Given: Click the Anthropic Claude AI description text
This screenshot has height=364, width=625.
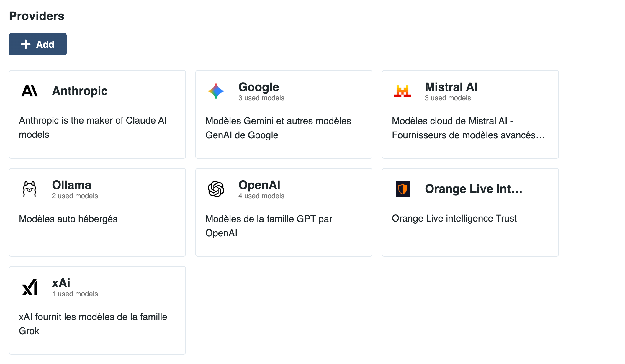Looking at the screenshot, I should [93, 127].
